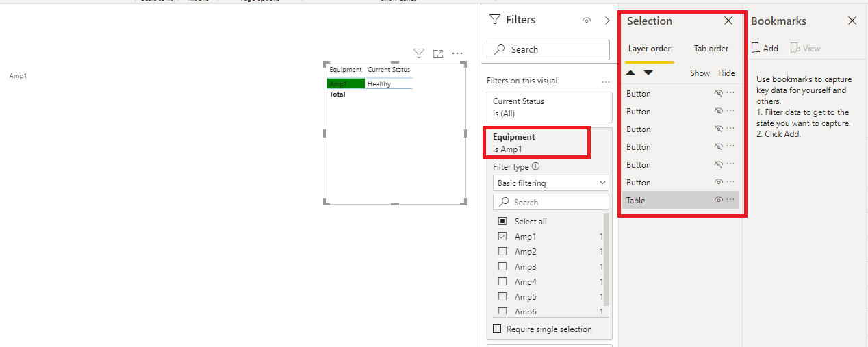Open the ellipsis menu on the Table layer row
This screenshot has height=347, width=868.
tap(731, 201)
